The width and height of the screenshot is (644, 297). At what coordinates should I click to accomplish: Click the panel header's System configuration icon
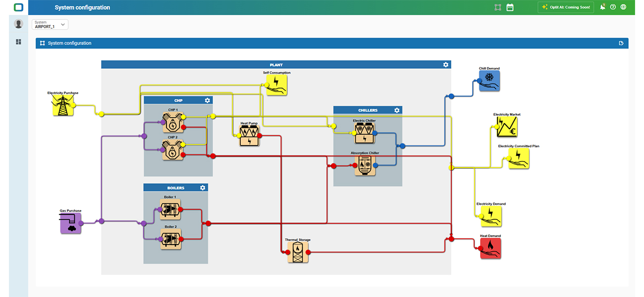coord(43,43)
